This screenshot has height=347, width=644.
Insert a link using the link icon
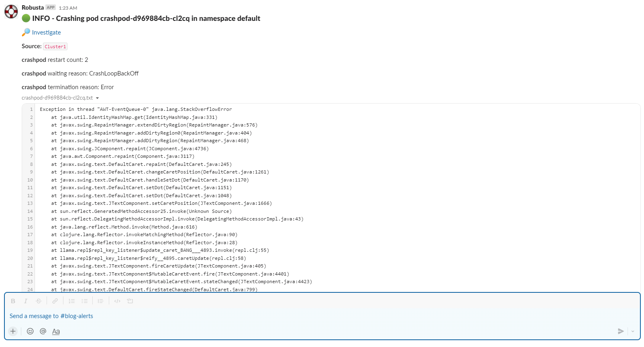click(55, 301)
